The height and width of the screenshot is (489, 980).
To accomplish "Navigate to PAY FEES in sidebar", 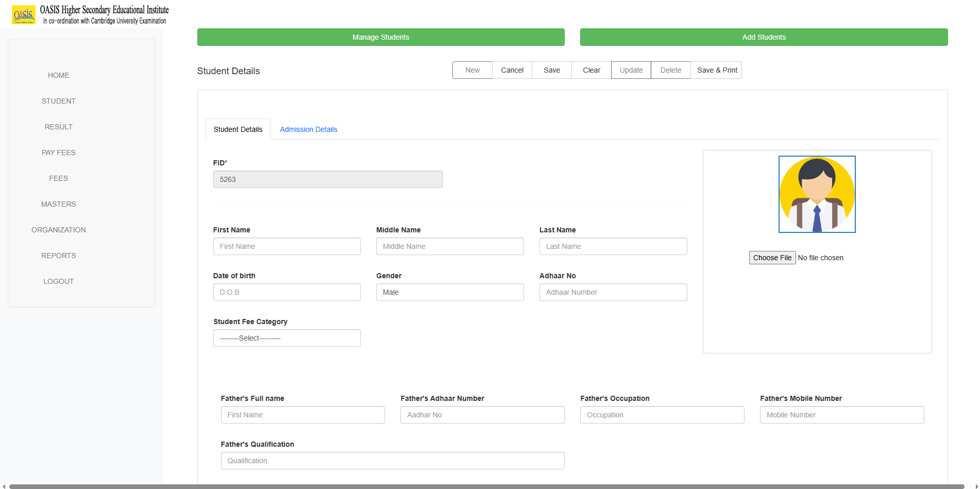I will pyautogui.click(x=58, y=152).
